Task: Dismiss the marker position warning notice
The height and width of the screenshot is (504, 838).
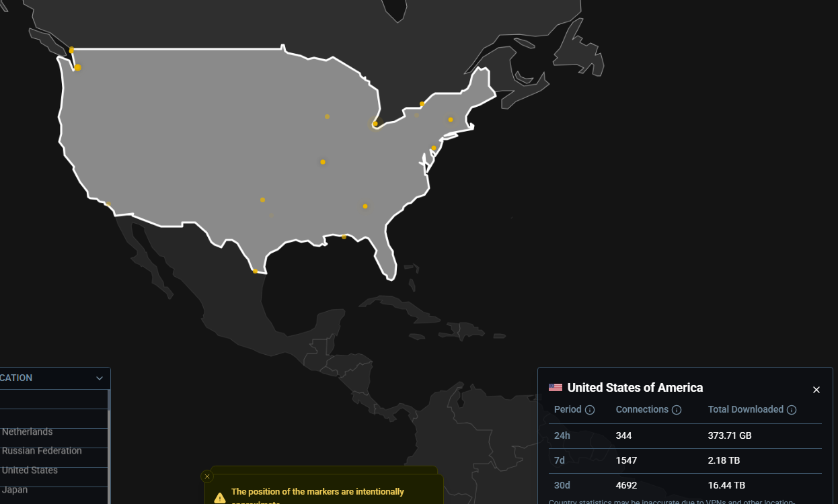Action: pos(207,476)
